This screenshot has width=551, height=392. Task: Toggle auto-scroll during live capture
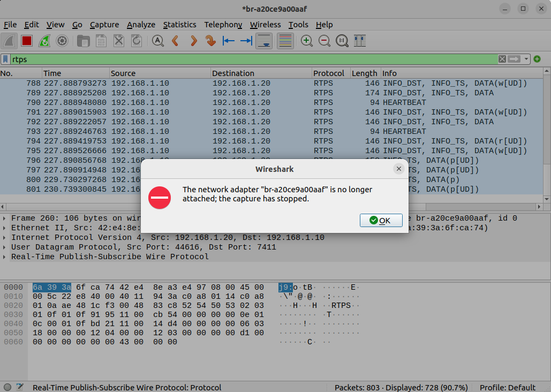coord(264,41)
